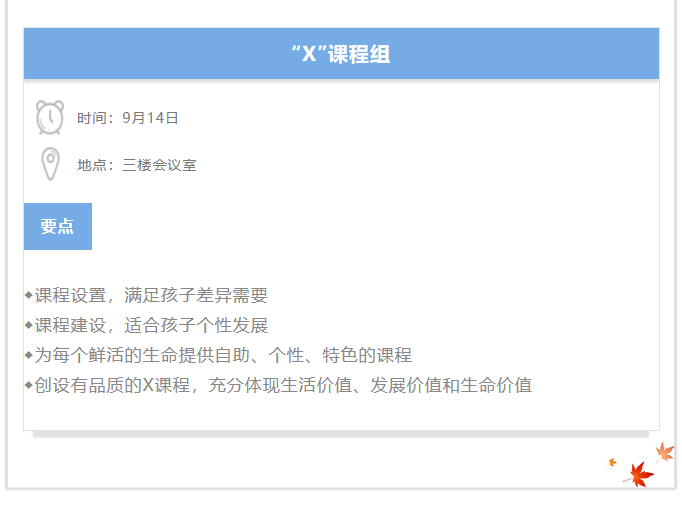Screen dimensions: 682x507
Task: Click the gray shadow bar below the card
Action: (x=341, y=434)
